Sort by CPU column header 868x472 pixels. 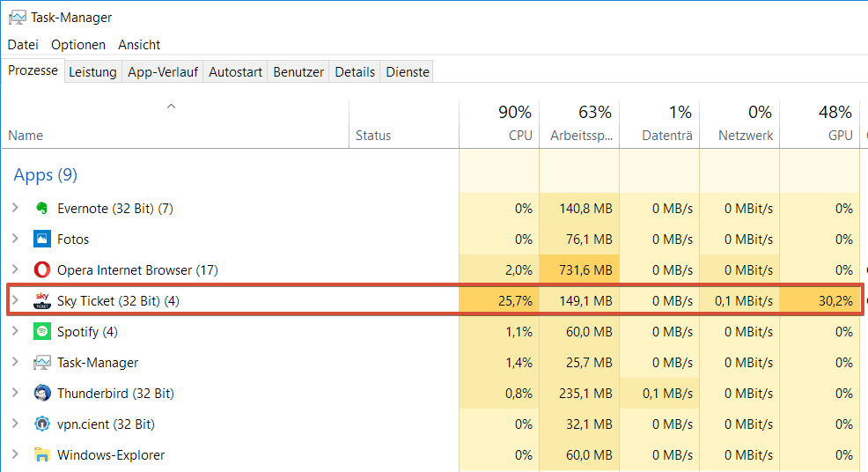click(x=499, y=124)
